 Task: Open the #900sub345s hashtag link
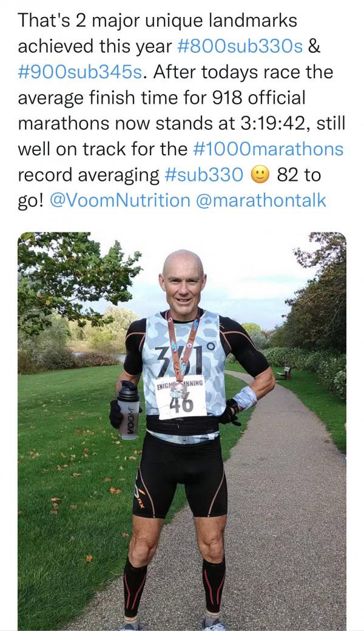81,72
